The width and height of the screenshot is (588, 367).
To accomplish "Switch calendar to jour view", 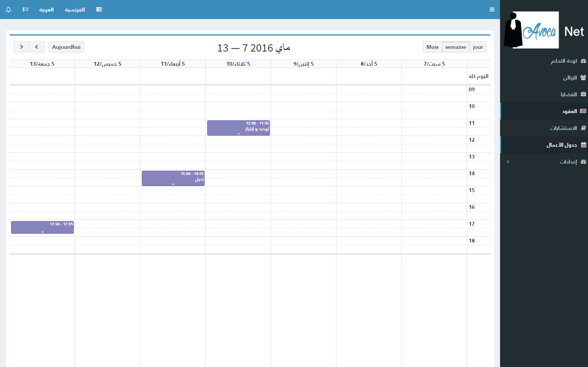I will [478, 47].
